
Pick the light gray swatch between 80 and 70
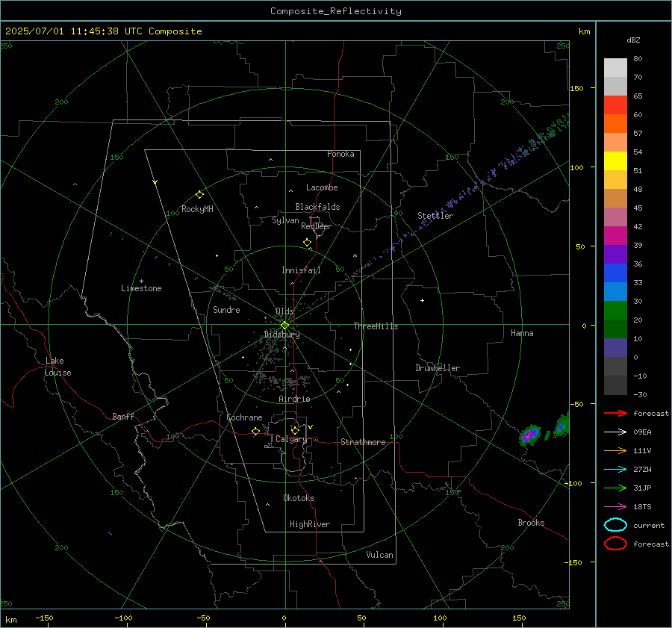pyautogui.click(x=615, y=68)
